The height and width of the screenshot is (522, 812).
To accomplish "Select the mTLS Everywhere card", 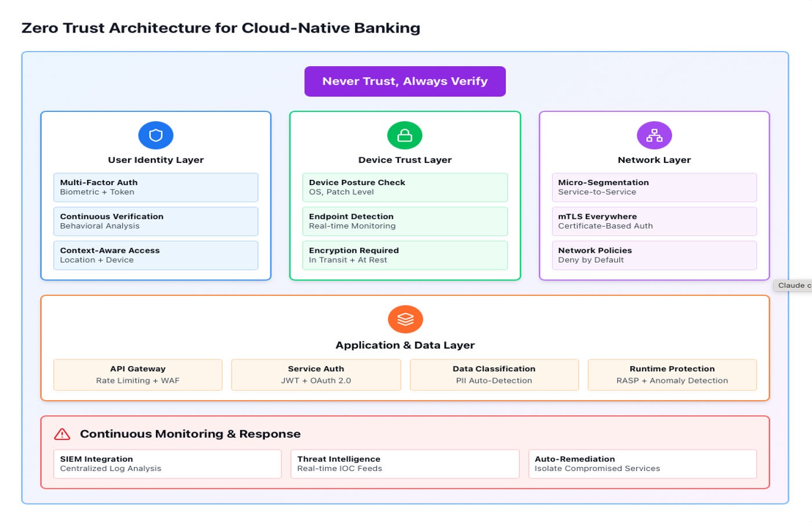I will [x=654, y=221].
